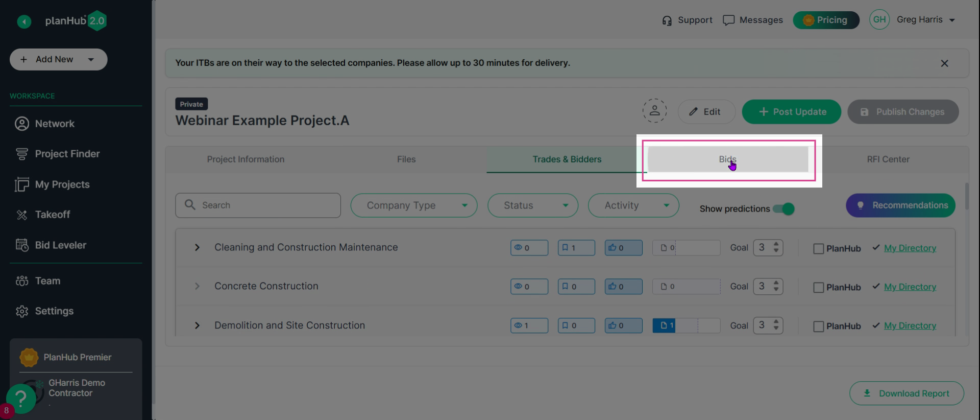Click Publish Changes button
980x420 pixels.
(x=903, y=112)
